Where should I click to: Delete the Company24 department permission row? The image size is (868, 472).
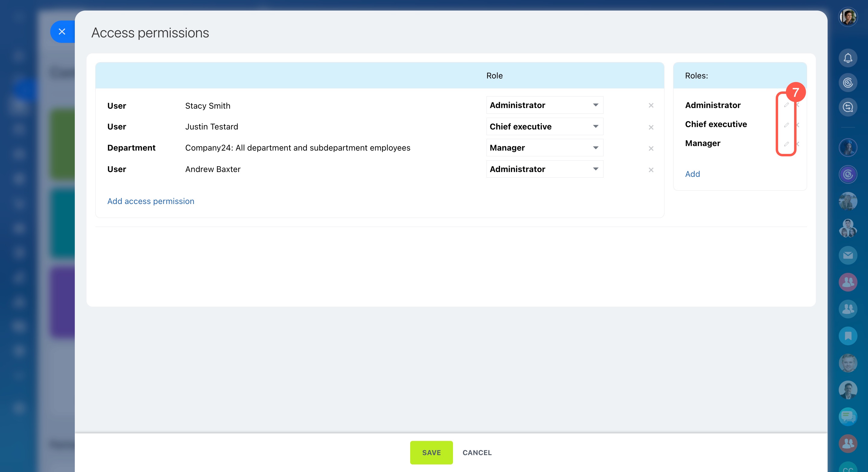651,148
